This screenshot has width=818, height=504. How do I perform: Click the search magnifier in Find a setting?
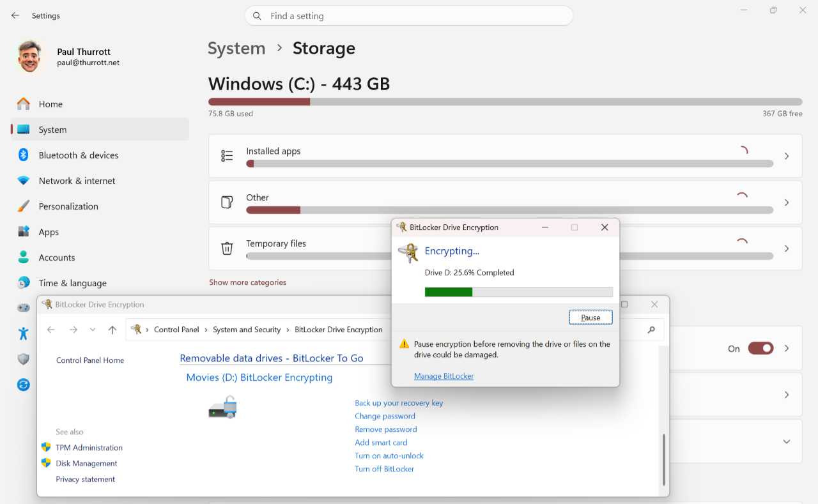coord(257,16)
